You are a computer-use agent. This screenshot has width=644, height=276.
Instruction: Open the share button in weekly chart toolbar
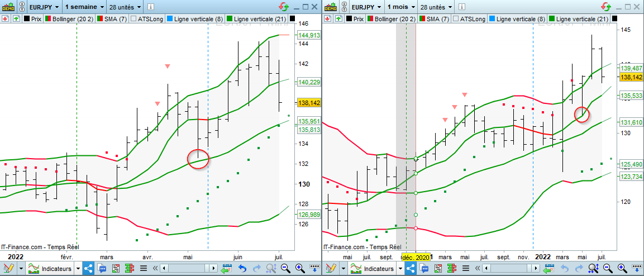pyautogui.click(x=88, y=269)
